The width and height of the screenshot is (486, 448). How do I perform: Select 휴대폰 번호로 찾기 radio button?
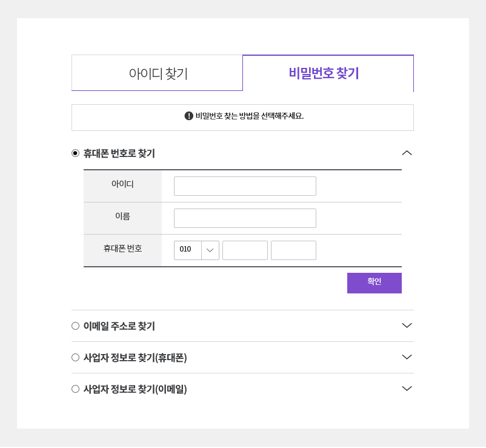click(75, 153)
